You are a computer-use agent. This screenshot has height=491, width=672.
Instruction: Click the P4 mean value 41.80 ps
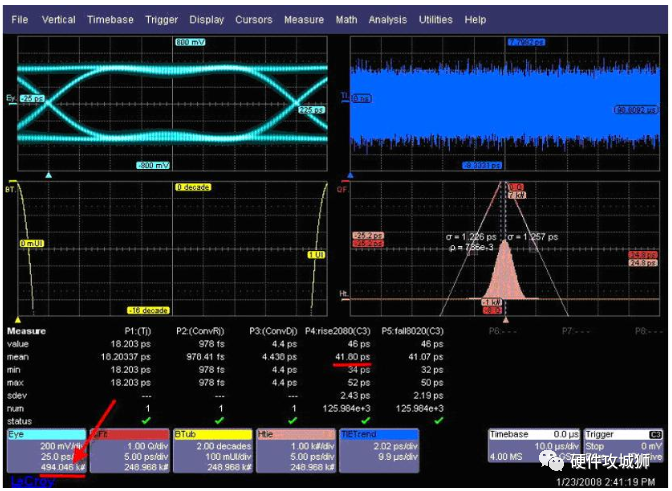353,357
